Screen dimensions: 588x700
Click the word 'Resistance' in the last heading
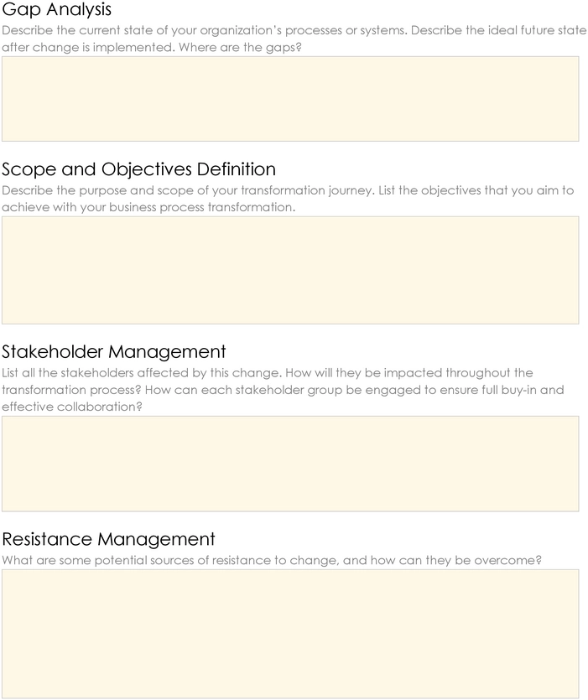pyautogui.click(x=47, y=539)
